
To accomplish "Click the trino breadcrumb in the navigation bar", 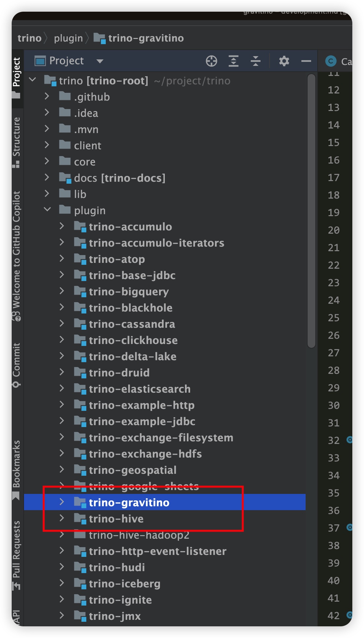I will (x=30, y=38).
